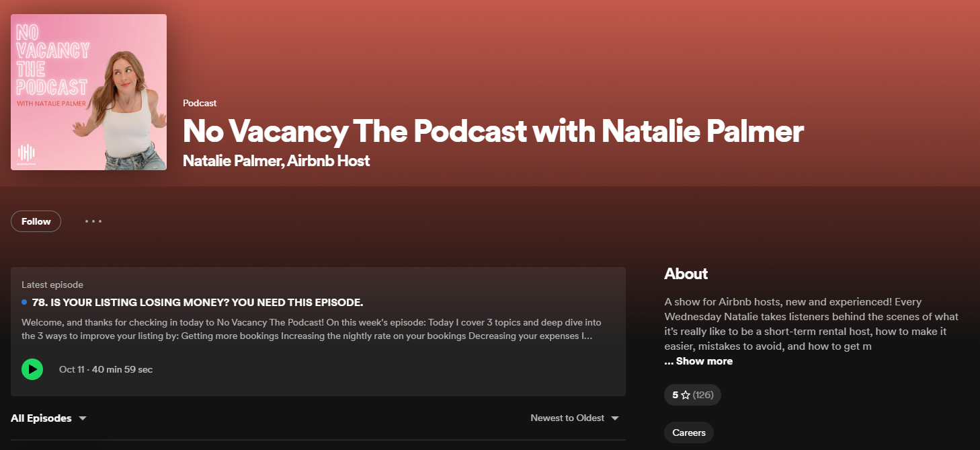Click the star rating icon
Screen dimensions: 980x450
pos(685,395)
